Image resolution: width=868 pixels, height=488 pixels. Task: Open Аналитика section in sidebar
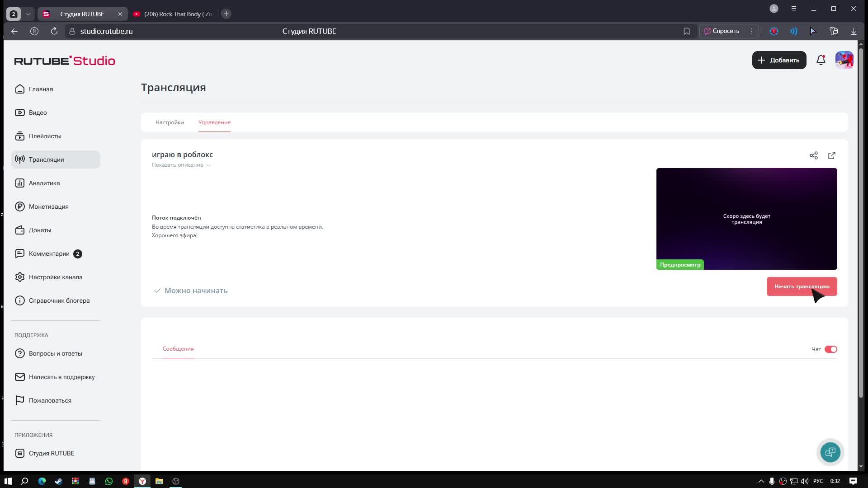click(44, 183)
